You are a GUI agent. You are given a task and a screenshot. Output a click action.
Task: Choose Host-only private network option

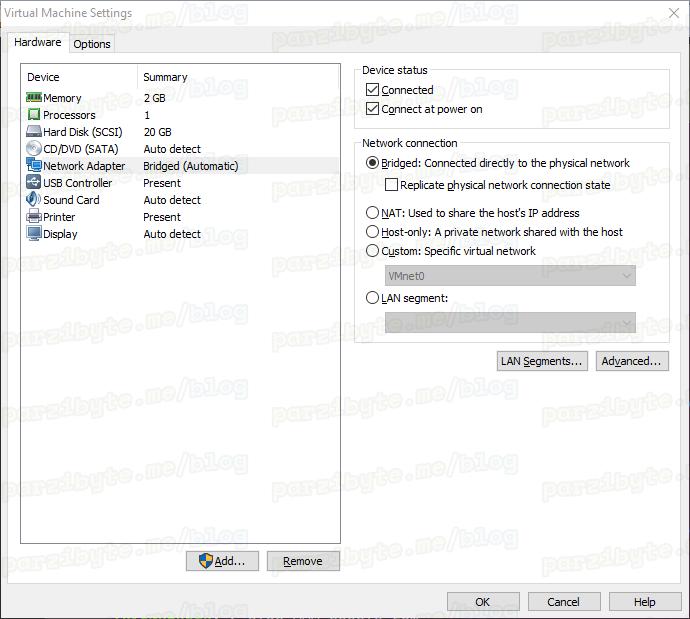[373, 232]
